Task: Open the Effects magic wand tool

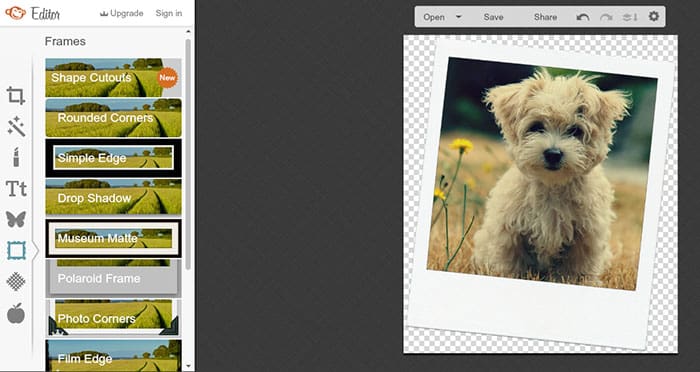Action: coord(16,127)
